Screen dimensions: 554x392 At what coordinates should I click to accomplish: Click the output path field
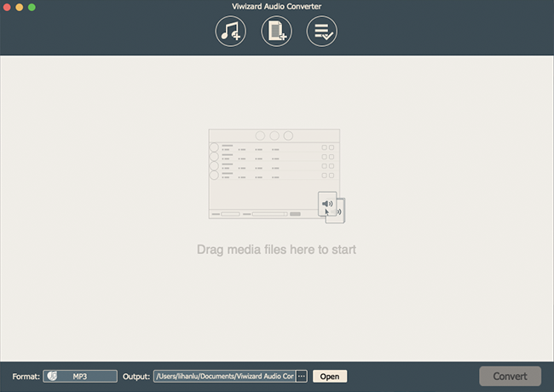tap(225, 376)
